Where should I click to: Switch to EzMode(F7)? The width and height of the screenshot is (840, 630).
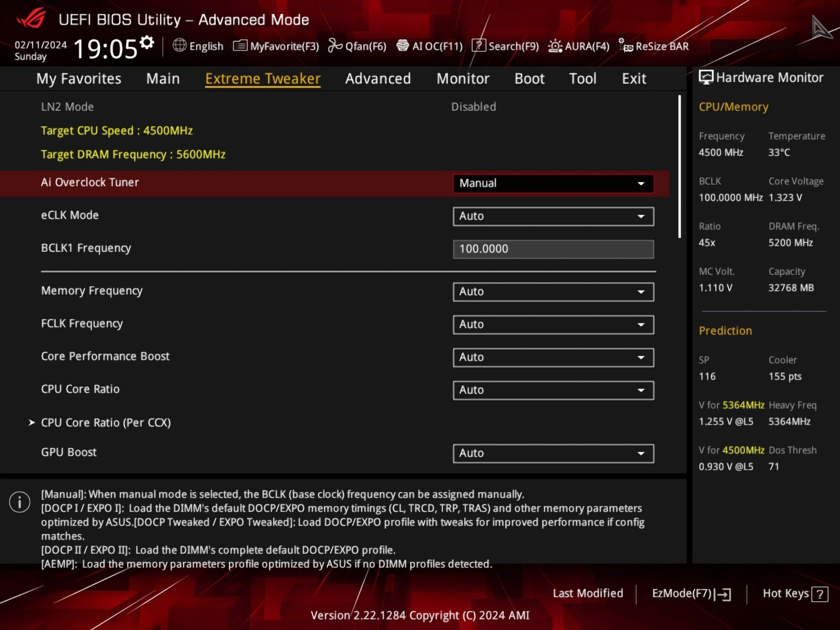coord(691,594)
